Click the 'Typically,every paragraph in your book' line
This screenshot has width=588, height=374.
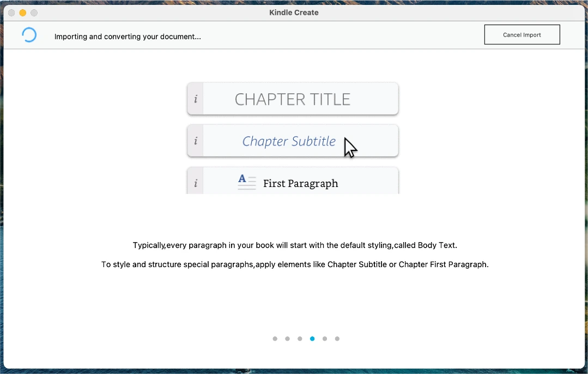pos(295,245)
